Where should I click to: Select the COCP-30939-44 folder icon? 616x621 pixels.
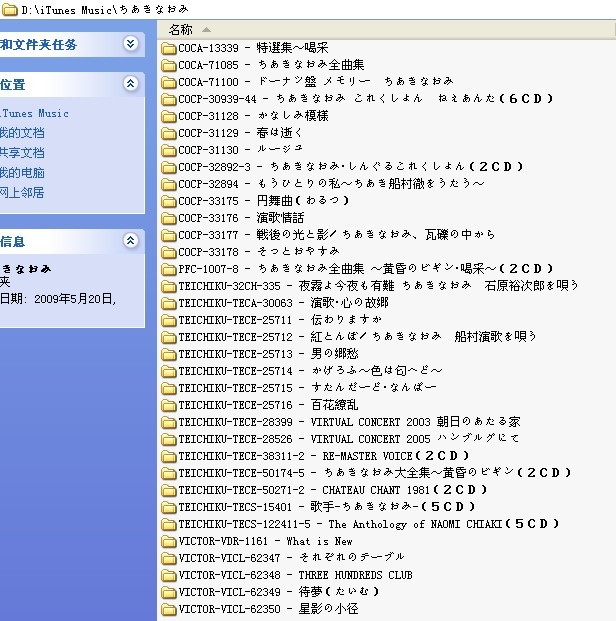coord(169,99)
